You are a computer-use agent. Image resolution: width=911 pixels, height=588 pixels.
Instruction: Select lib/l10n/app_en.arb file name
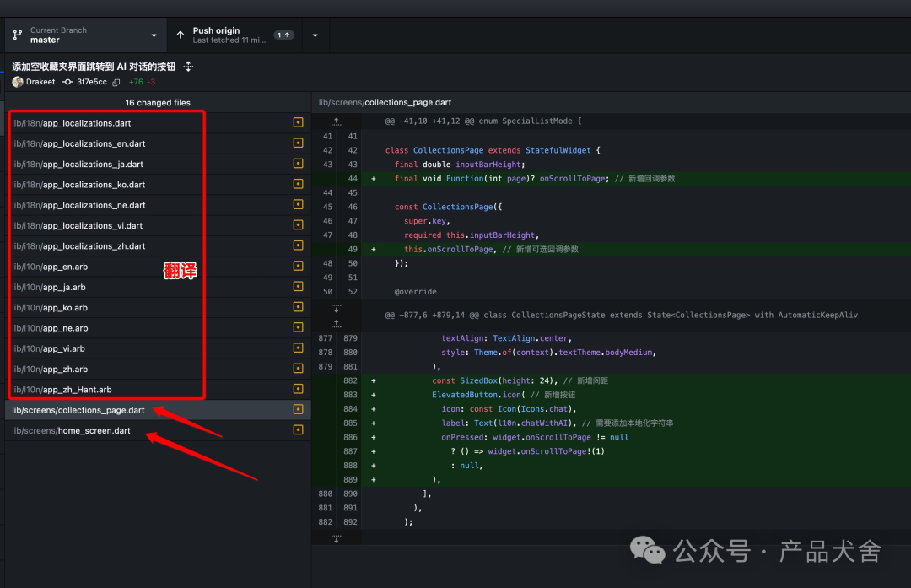pos(50,267)
